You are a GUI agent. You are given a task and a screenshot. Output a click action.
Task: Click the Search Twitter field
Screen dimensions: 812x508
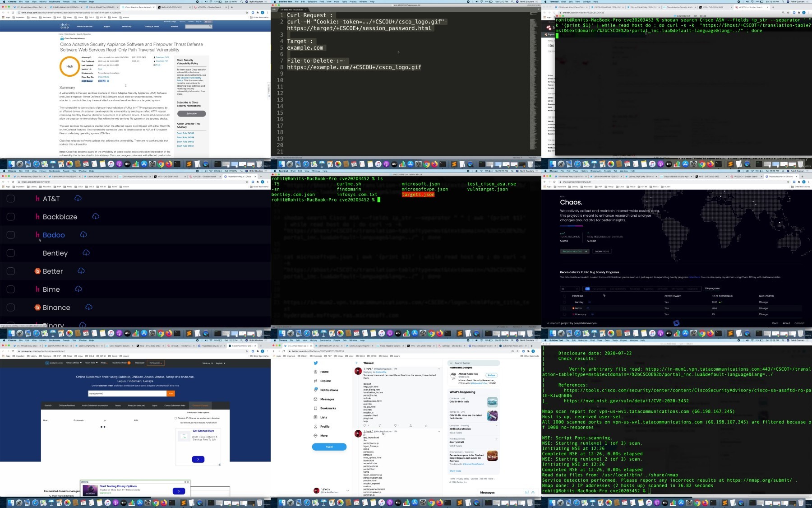pos(474,363)
